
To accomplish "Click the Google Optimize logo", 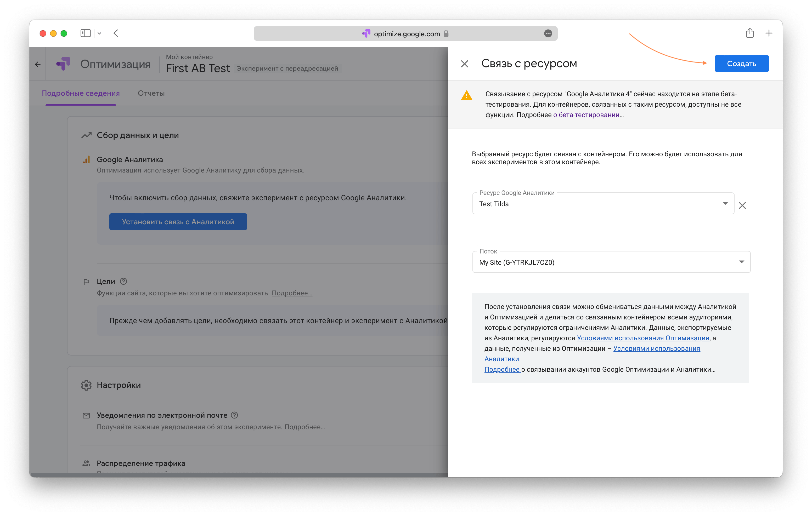I will [x=63, y=64].
